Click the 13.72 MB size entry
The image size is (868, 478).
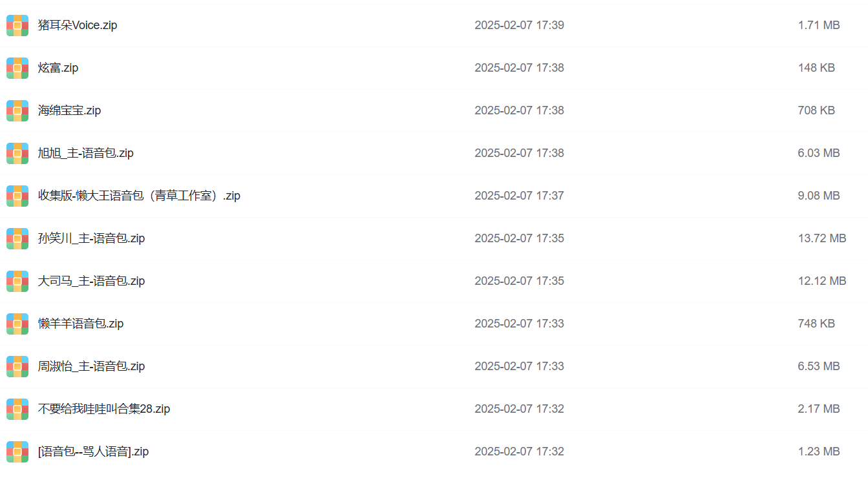tap(821, 238)
